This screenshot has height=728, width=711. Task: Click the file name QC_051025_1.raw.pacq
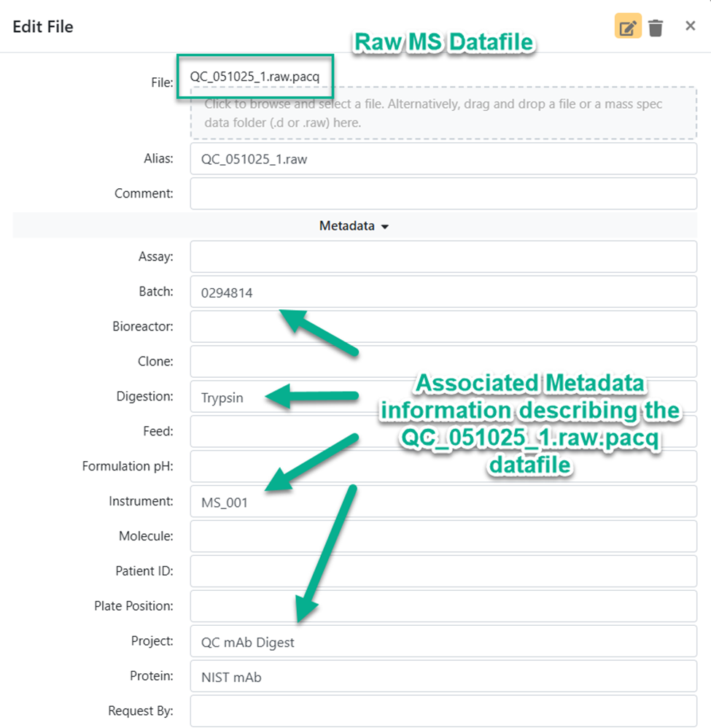click(255, 77)
